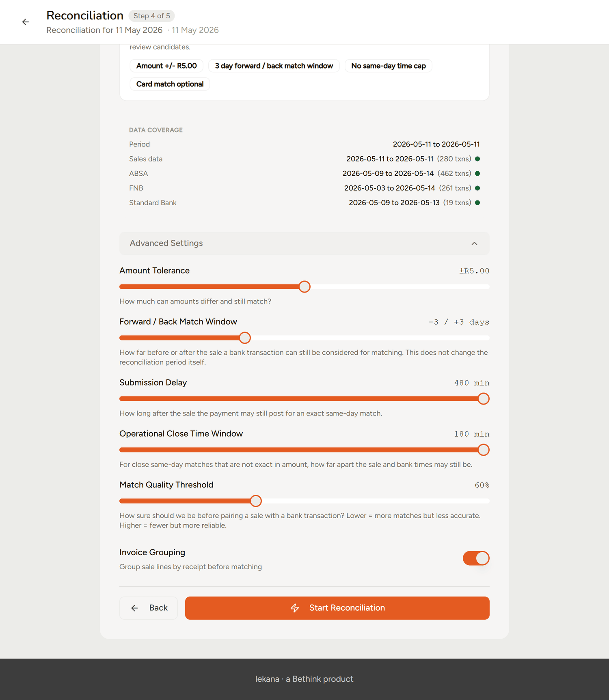Select the No same-day time cap chip
Image resolution: width=609 pixels, height=700 pixels.
click(x=389, y=66)
